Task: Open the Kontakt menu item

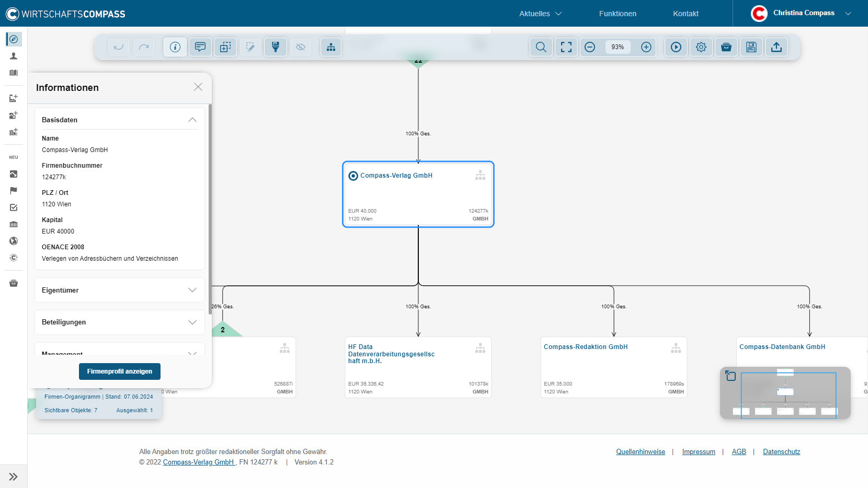Action: pyautogui.click(x=686, y=14)
